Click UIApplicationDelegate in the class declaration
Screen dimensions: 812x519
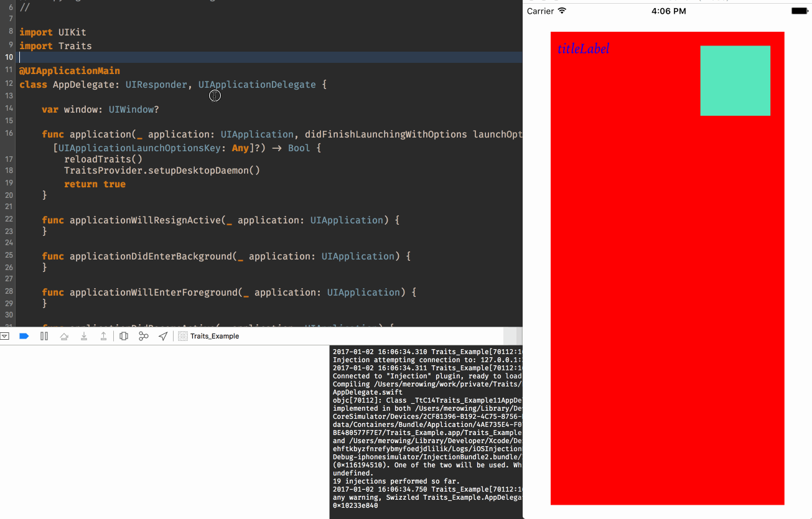(257, 85)
